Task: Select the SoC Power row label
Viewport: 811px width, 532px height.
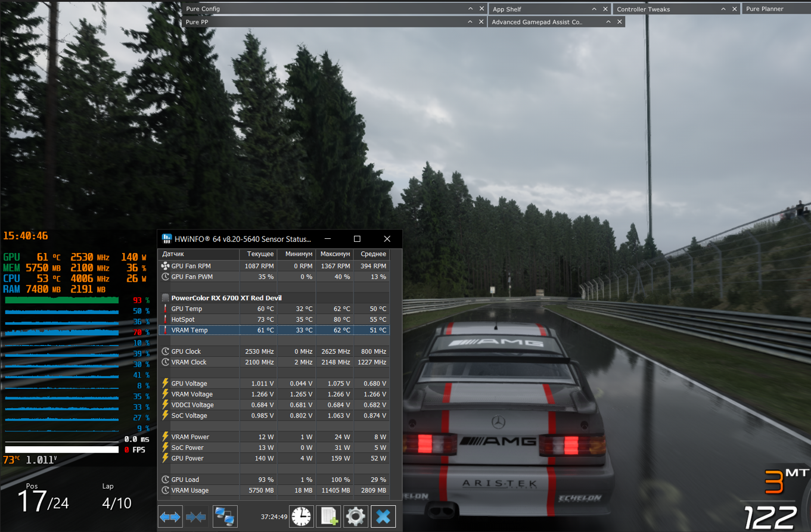Action: (x=188, y=447)
